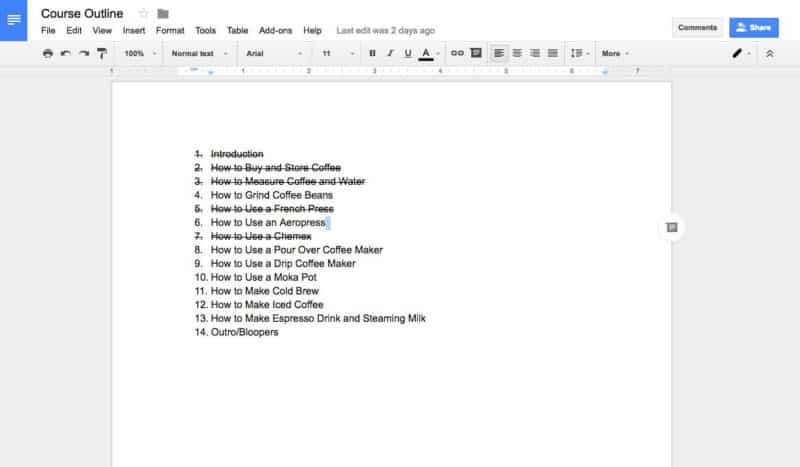
Task: Click 'How to Measure Coffee and Water'
Action: (288, 182)
